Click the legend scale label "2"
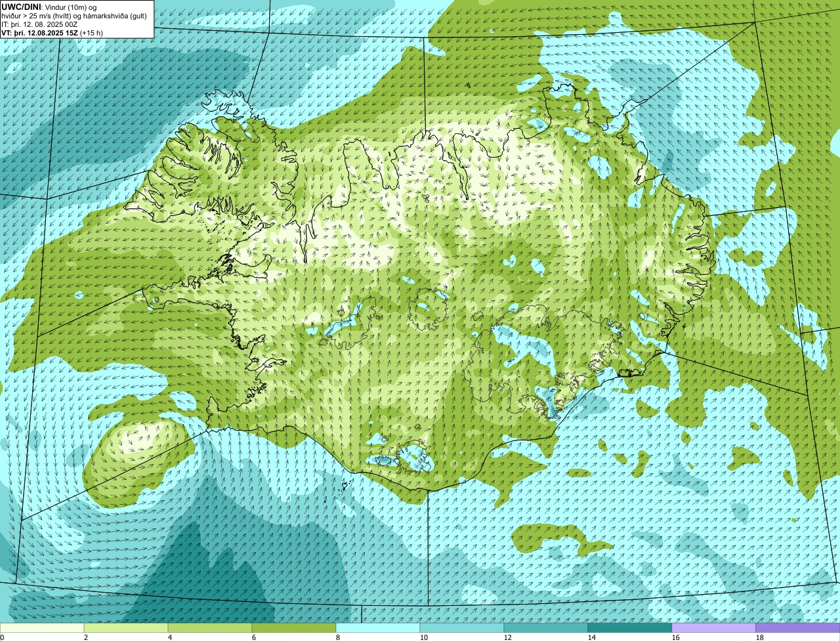 [86, 637]
